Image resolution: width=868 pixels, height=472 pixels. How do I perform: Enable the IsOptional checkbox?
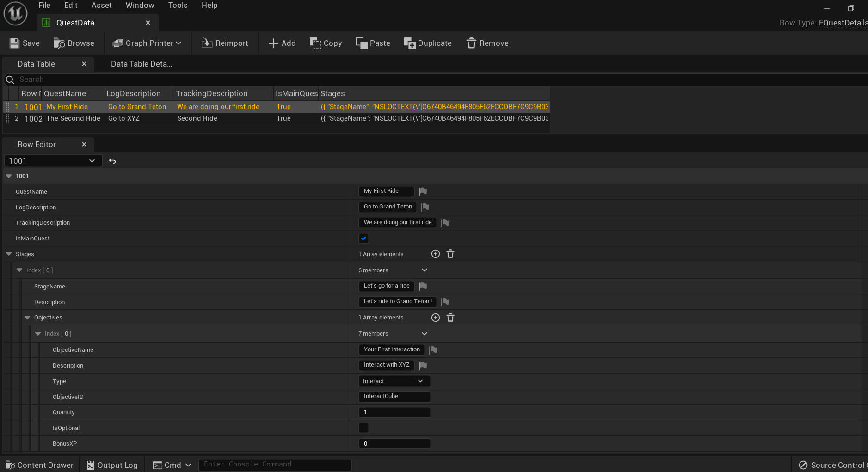pos(363,428)
